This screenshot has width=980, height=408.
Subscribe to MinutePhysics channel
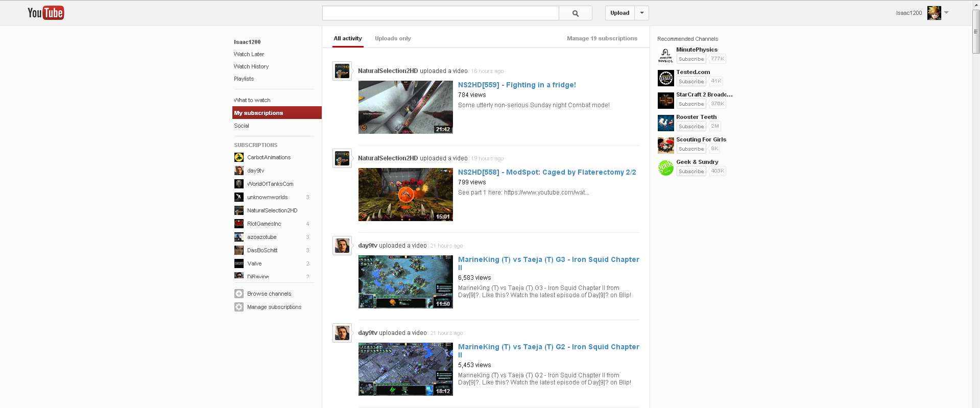click(691, 59)
